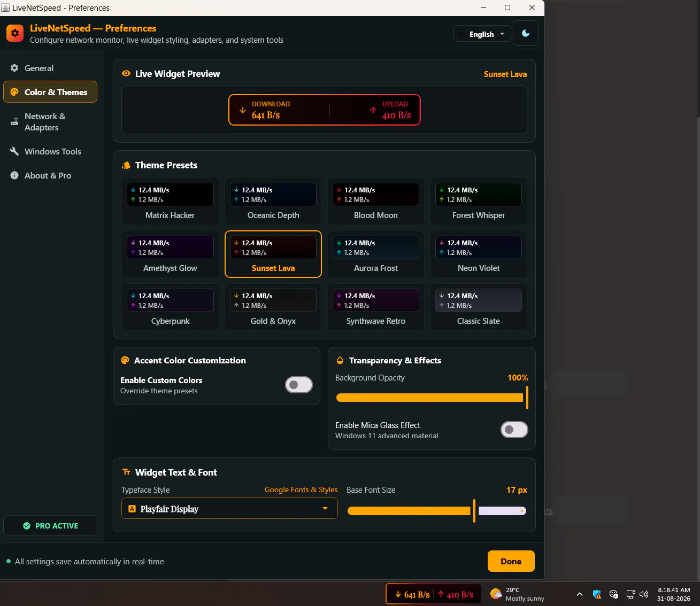The width and height of the screenshot is (700, 606).
Task: Click the Sunset Lava label in preview header
Action: tap(505, 74)
